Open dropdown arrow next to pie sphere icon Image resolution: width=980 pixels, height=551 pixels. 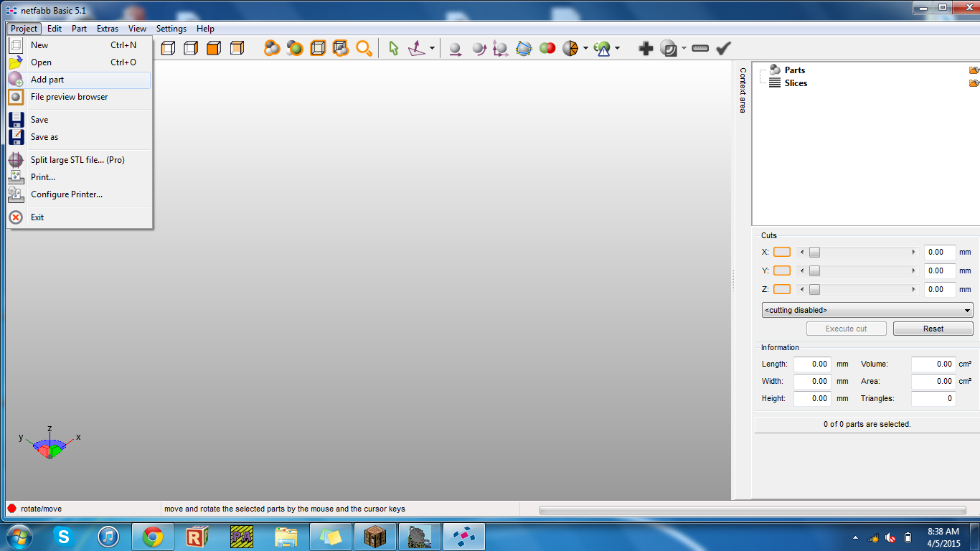pos(585,49)
